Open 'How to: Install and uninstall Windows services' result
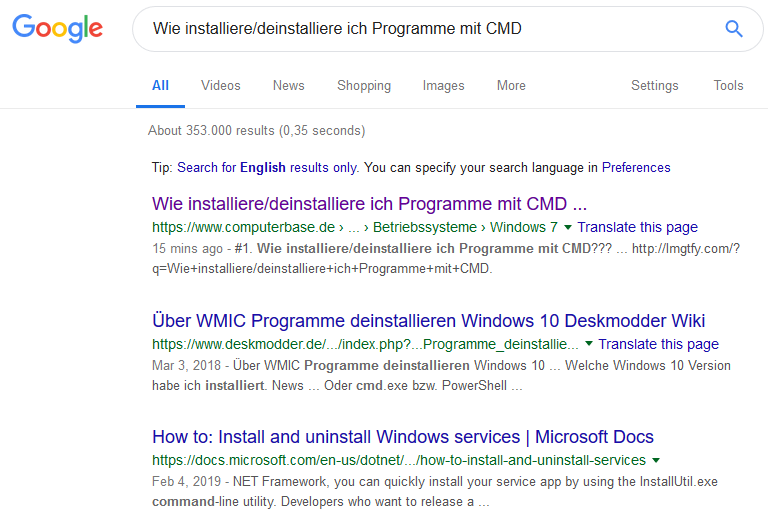 (x=403, y=437)
